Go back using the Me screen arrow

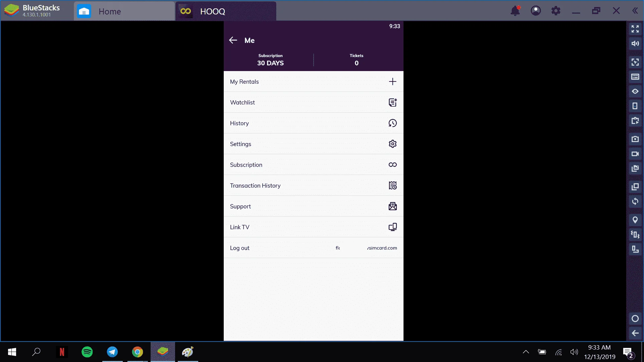pyautogui.click(x=233, y=40)
